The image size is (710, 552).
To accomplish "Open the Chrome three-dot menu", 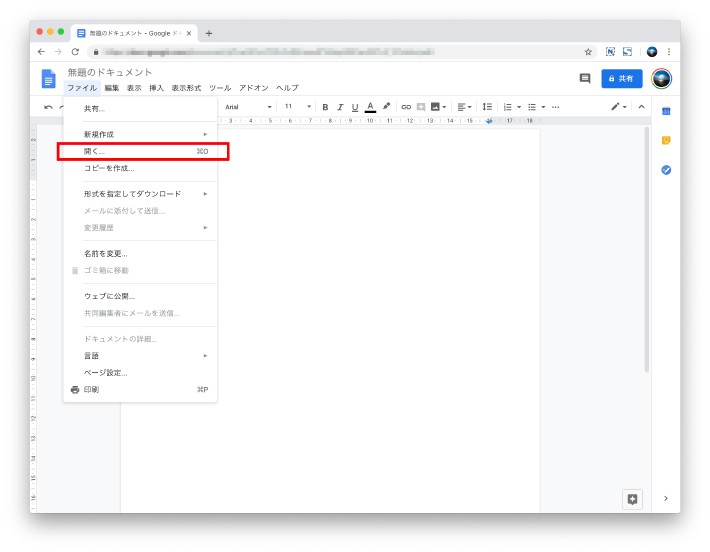I will click(669, 52).
